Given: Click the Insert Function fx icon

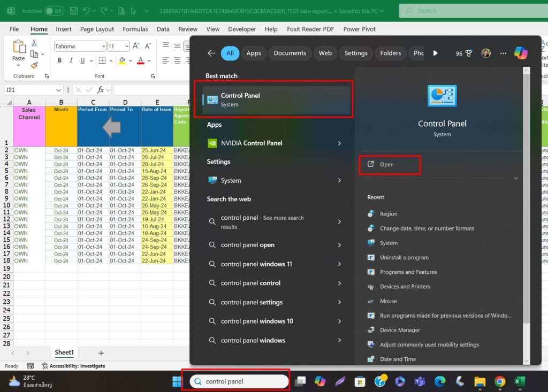Looking at the screenshot, I should 100,90.
